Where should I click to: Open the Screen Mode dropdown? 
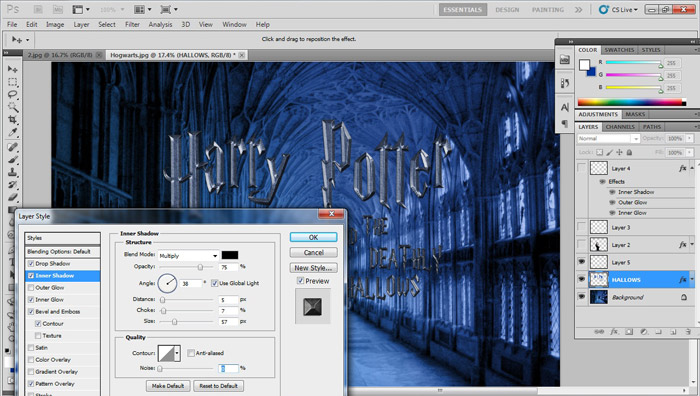click(x=169, y=9)
